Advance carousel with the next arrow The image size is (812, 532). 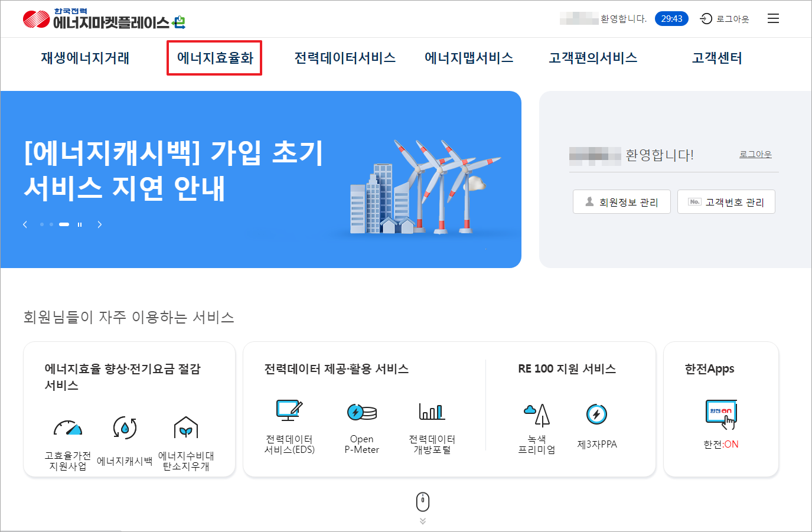99,224
